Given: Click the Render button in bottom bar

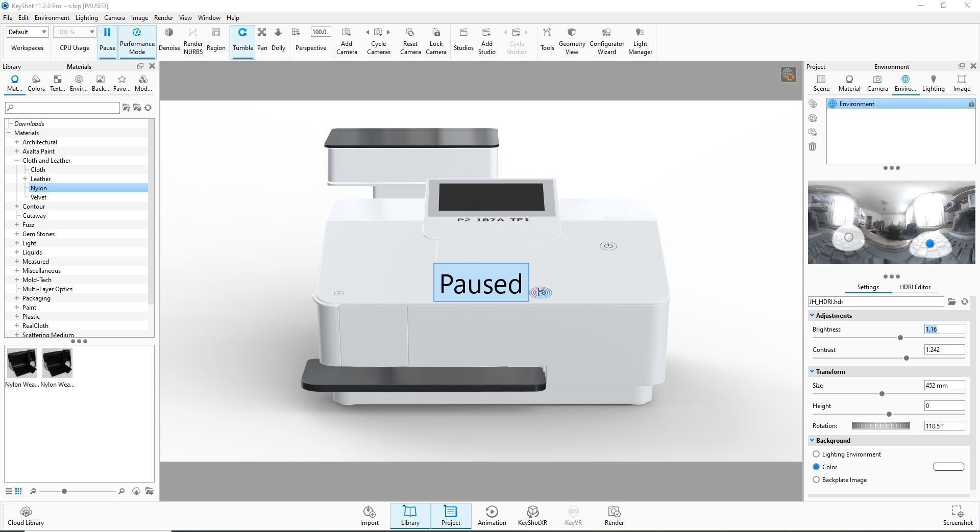Looking at the screenshot, I should pyautogui.click(x=614, y=516).
